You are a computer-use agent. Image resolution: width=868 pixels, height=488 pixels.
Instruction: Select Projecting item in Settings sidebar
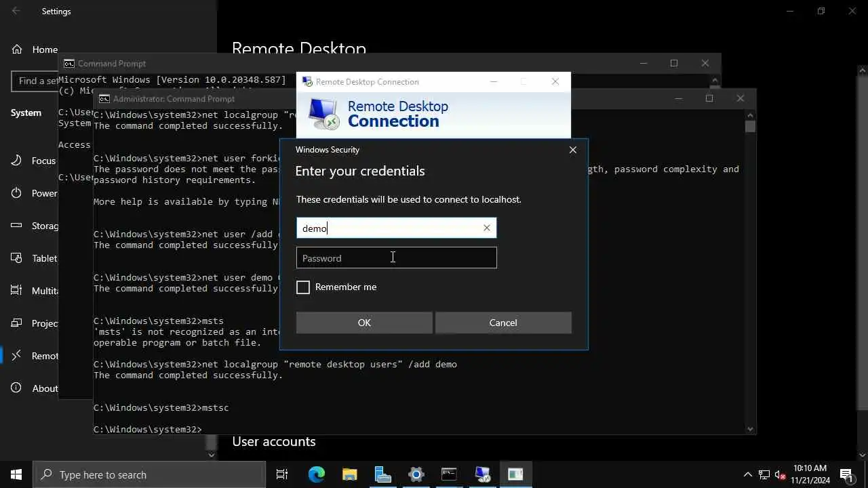(x=35, y=323)
